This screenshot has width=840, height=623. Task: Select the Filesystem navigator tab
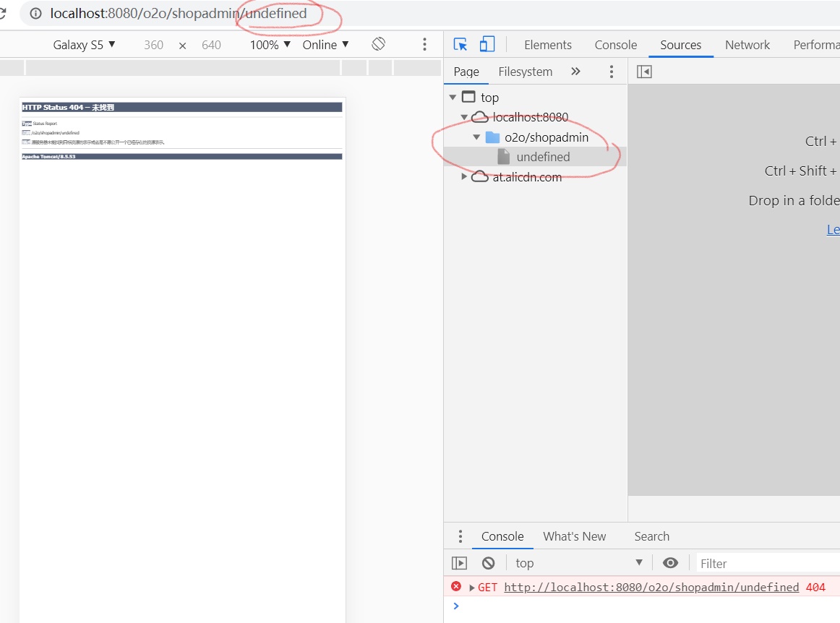tap(525, 72)
